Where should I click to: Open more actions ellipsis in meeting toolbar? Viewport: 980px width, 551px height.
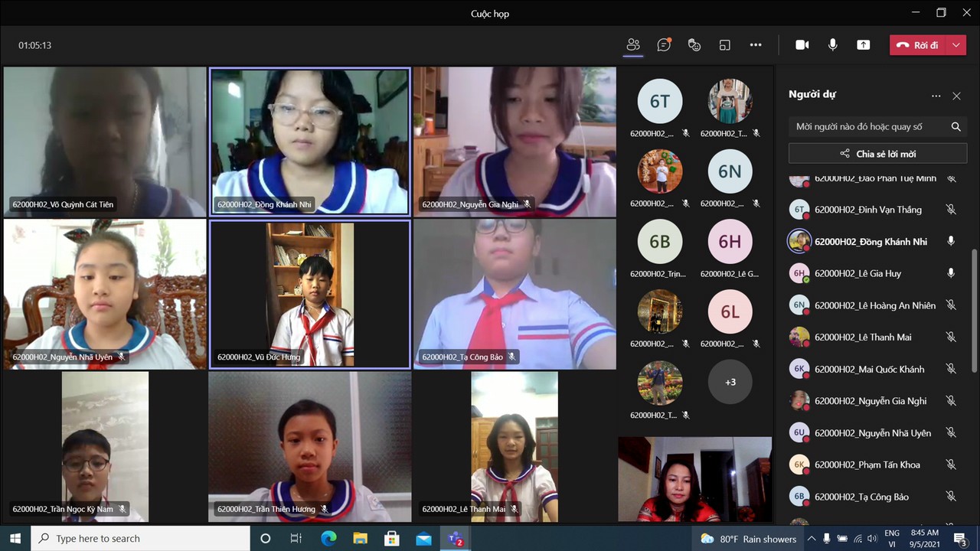(756, 45)
